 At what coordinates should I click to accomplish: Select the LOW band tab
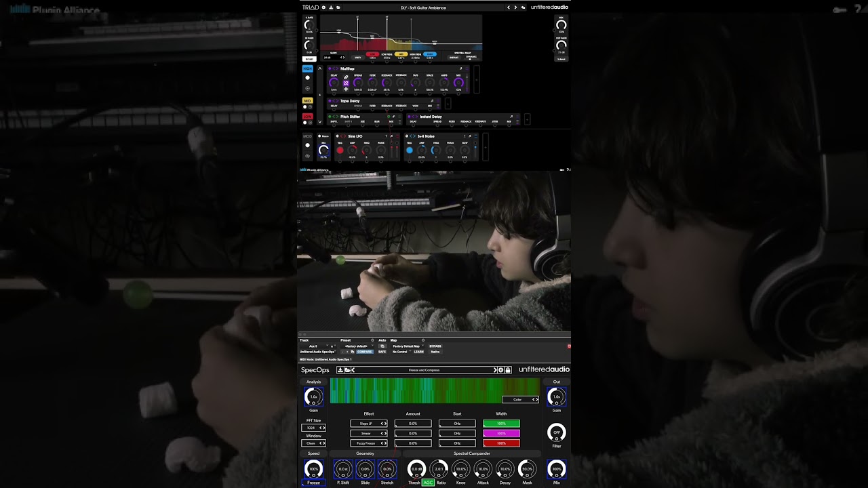(x=308, y=116)
